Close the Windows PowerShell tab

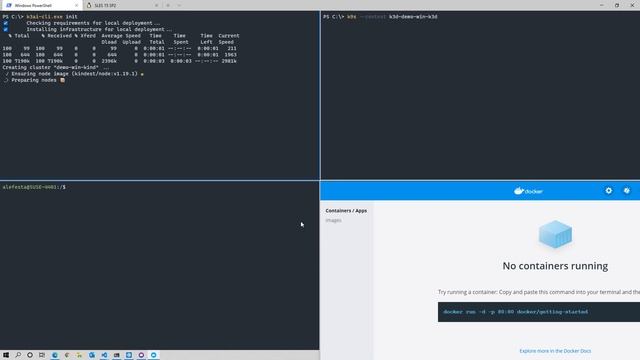[76, 5]
